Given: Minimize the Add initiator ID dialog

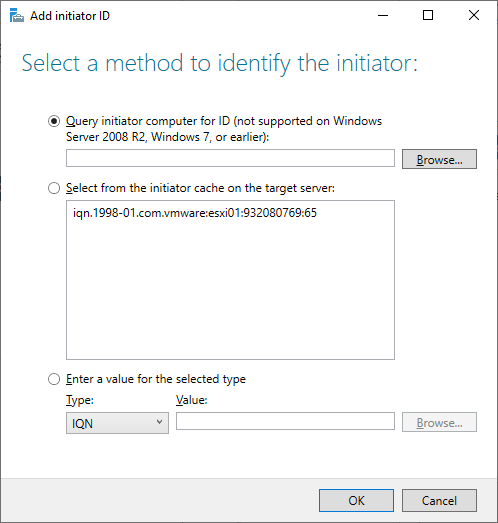Looking at the screenshot, I should [383, 15].
